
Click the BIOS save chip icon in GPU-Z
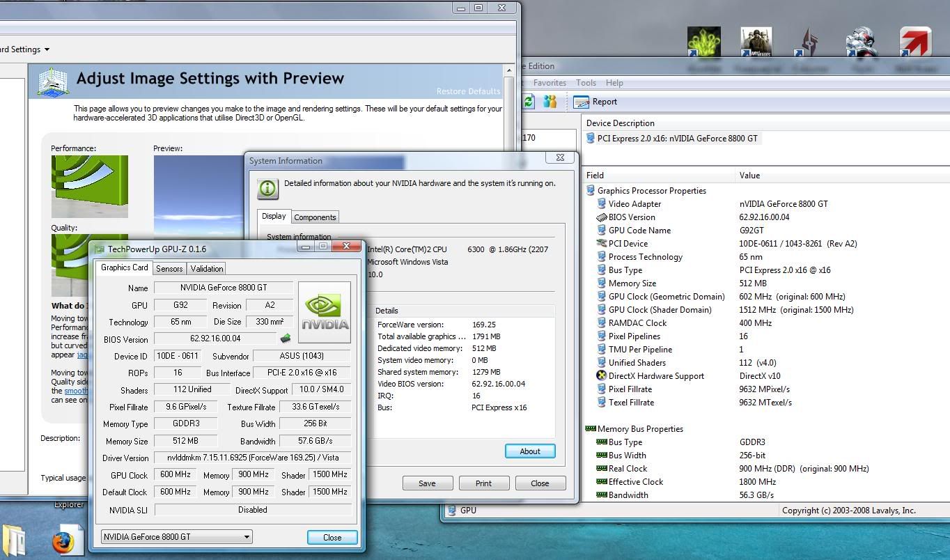coord(286,339)
